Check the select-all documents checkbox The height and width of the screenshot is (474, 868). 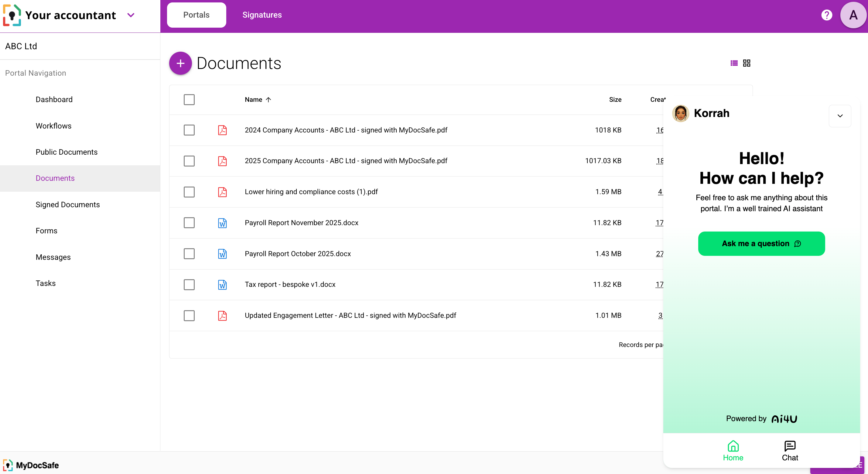click(189, 99)
